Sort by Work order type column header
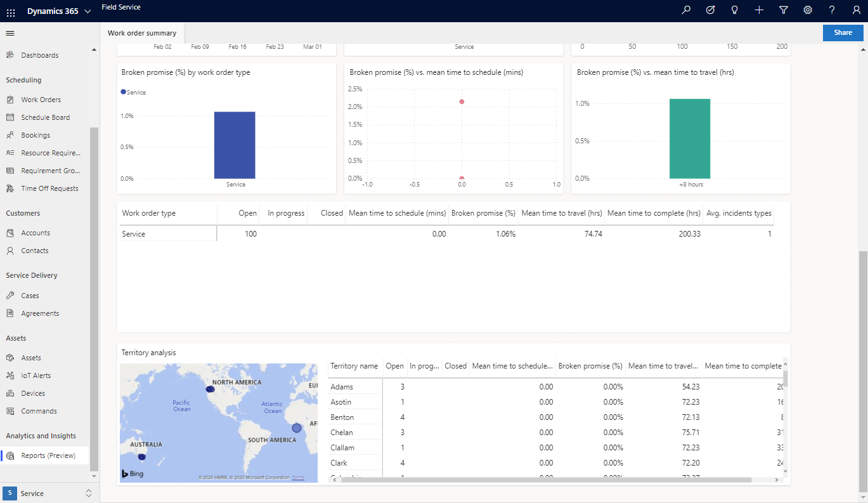This screenshot has height=503, width=868. [148, 213]
